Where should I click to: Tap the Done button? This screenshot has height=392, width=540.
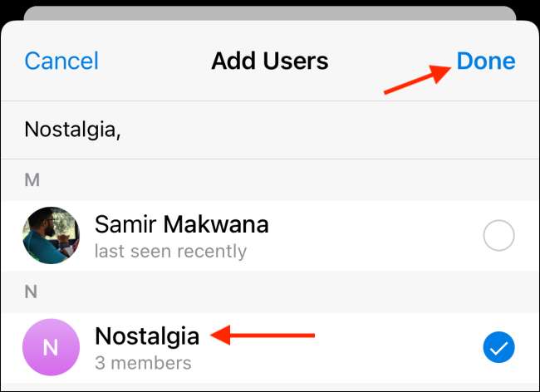[485, 61]
